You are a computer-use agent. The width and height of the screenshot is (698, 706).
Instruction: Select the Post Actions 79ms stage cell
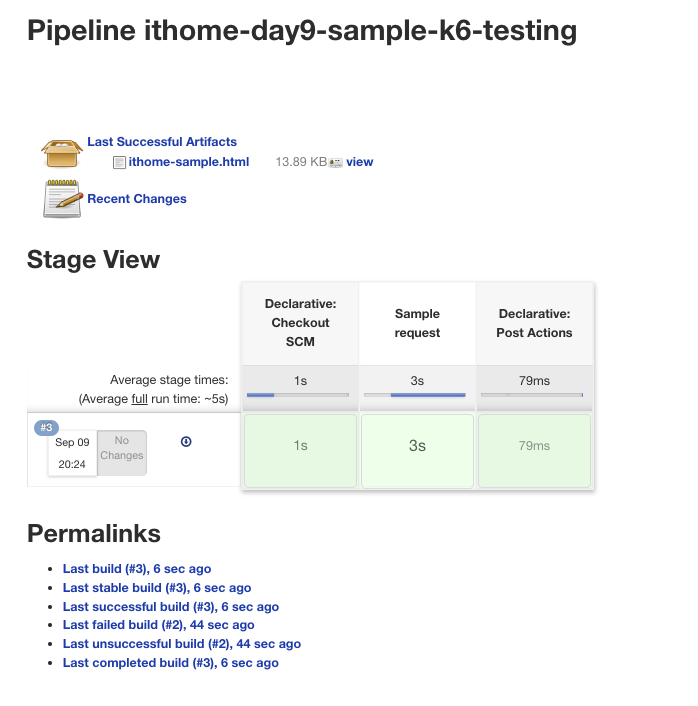coord(534,446)
